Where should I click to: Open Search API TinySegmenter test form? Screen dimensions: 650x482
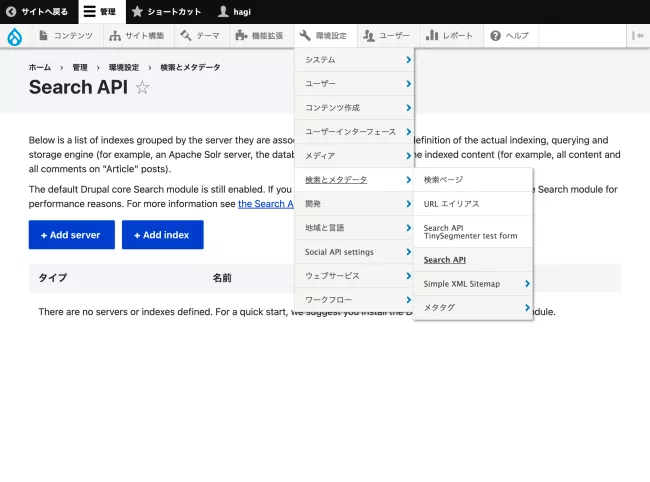pos(473,232)
